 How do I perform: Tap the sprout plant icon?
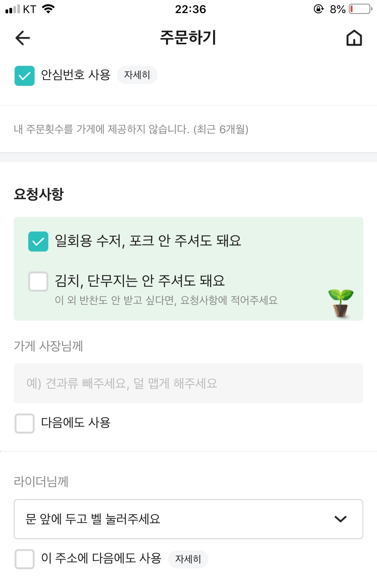click(x=341, y=303)
